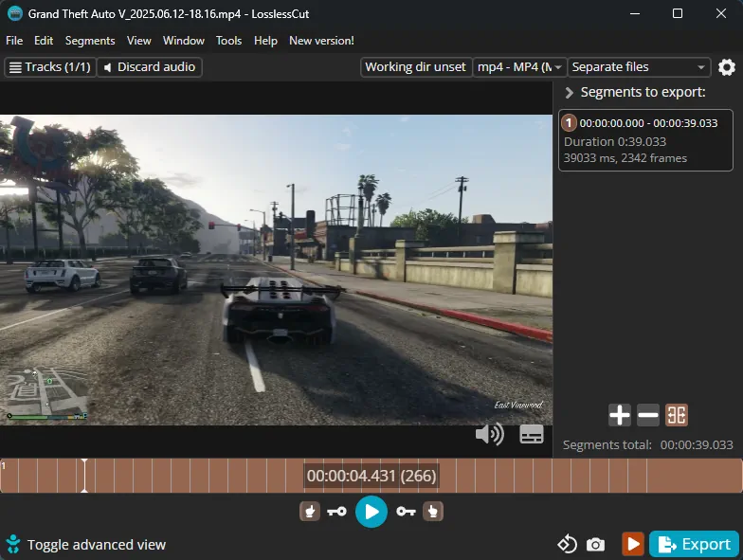This screenshot has width=743, height=560.
Task: Add a new segment with the plus icon
Action: (620, 415)
